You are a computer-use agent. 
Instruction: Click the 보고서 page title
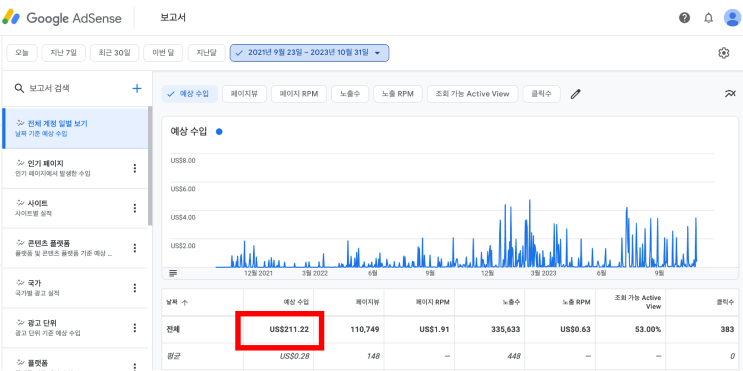(x=173, y=18)
